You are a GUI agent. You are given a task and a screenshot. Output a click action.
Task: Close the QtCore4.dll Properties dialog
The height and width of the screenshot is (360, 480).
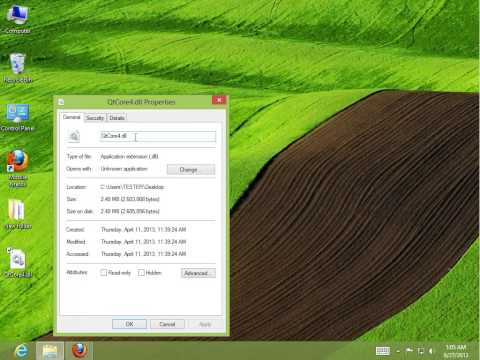coord(219,100)
